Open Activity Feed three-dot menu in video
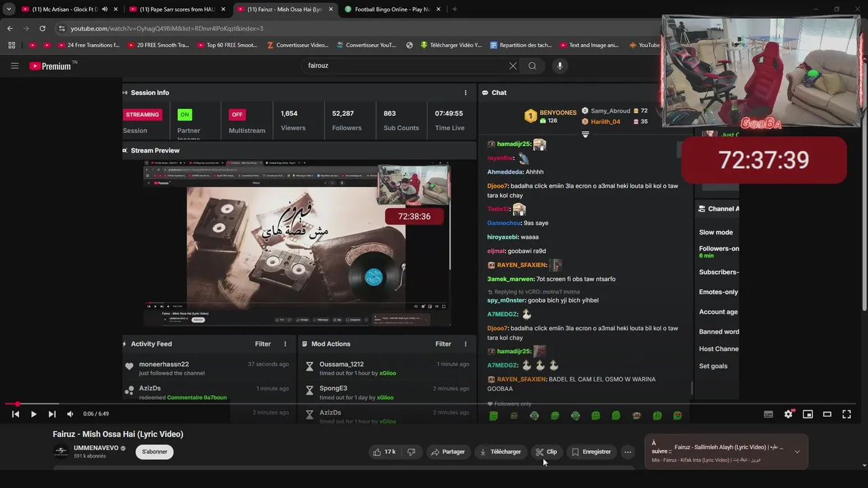The image size is (868, 488). click(x=285, y=344)
